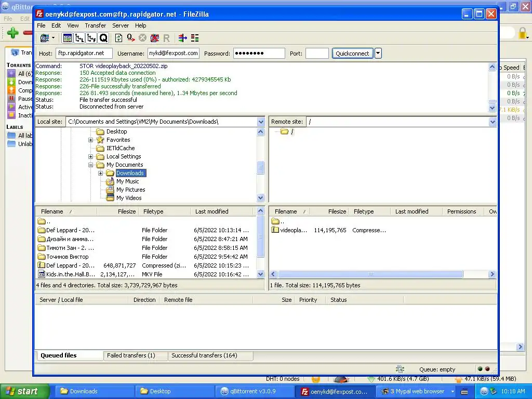Open the Help menu
The image size is (532, 399).
click(140, 25)
